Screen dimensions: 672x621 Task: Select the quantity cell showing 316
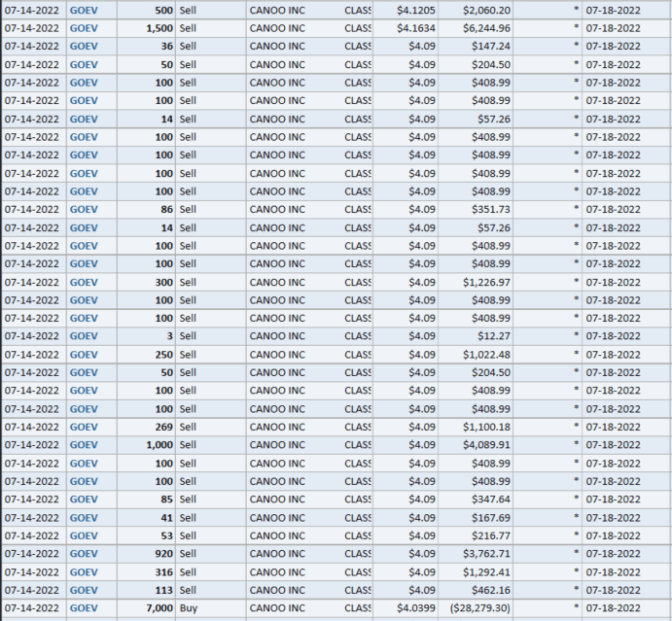(146, 572)
